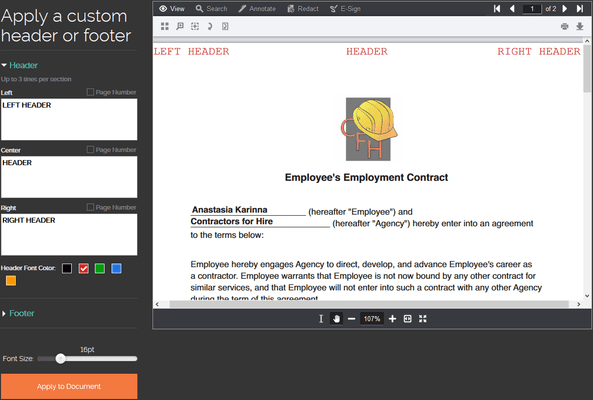Click inside the Center header text box

click(x=69, y=177)
